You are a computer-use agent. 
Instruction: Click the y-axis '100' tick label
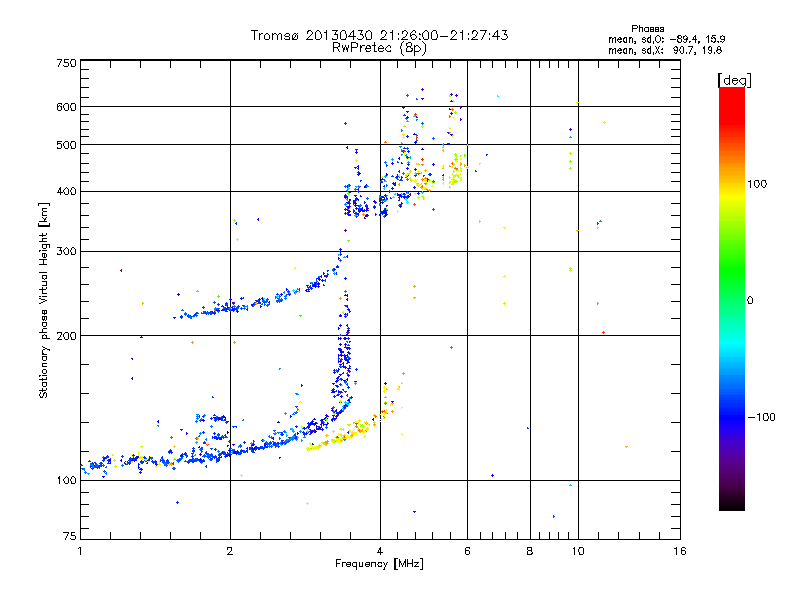click(66, 480)
